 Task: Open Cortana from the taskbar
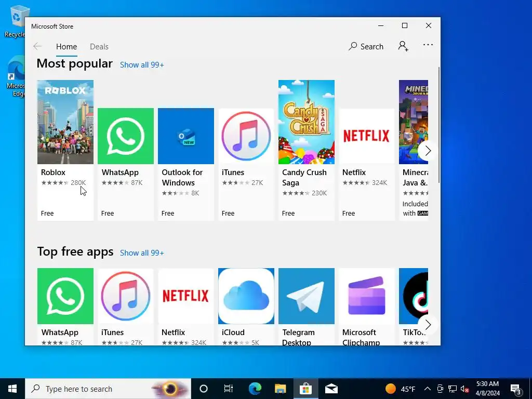[204, 389]
